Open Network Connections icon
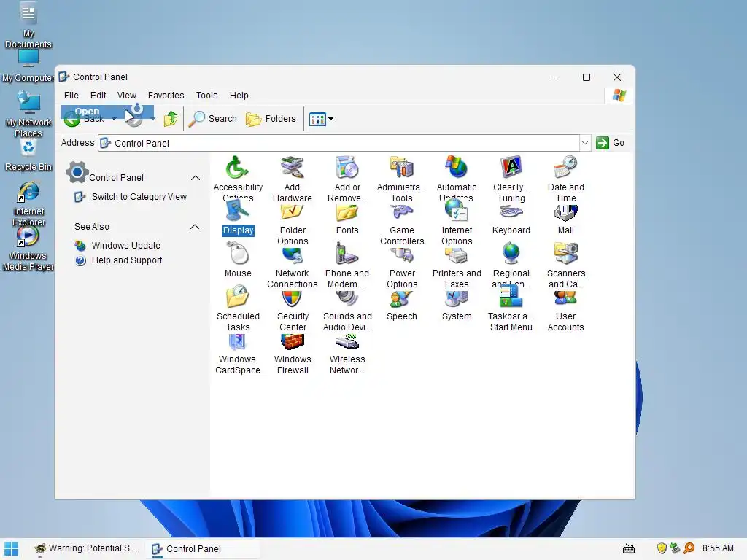Screen dimensions: 747x560 tap(292, 255)
